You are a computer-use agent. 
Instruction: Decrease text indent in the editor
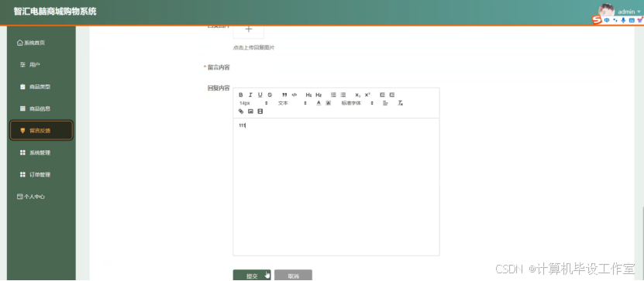(x=382, y=94)
